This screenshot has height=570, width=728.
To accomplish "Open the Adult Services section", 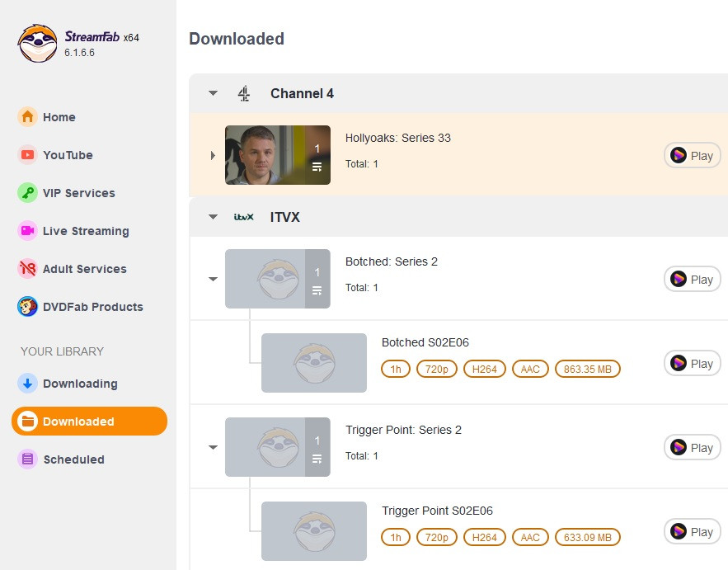I will (x=84, y=269).
